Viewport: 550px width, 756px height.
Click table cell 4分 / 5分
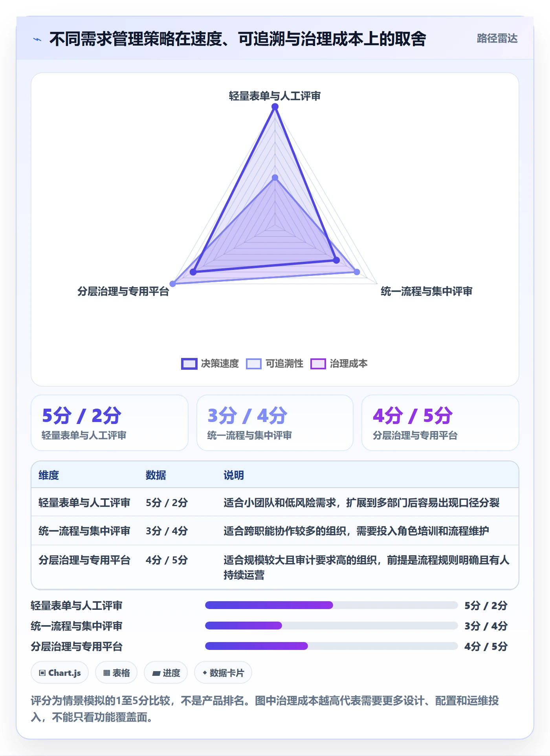click(x=167, y=560)
